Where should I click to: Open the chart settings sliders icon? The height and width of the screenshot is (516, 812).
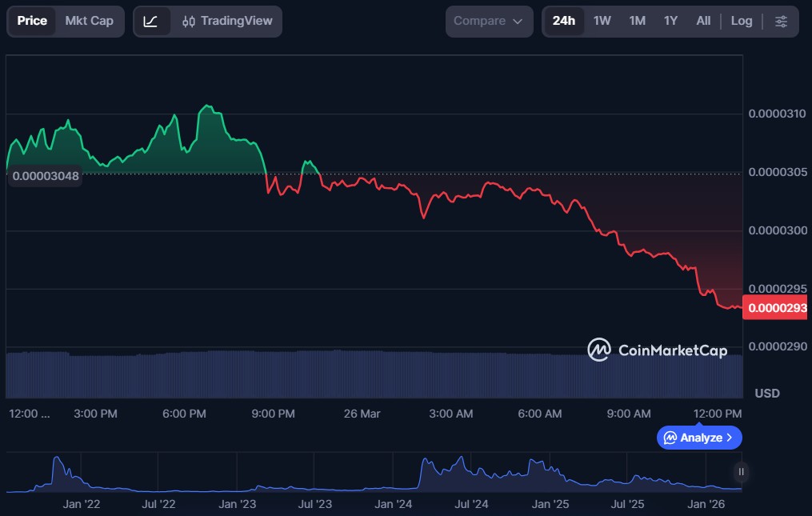pos(781,22)
